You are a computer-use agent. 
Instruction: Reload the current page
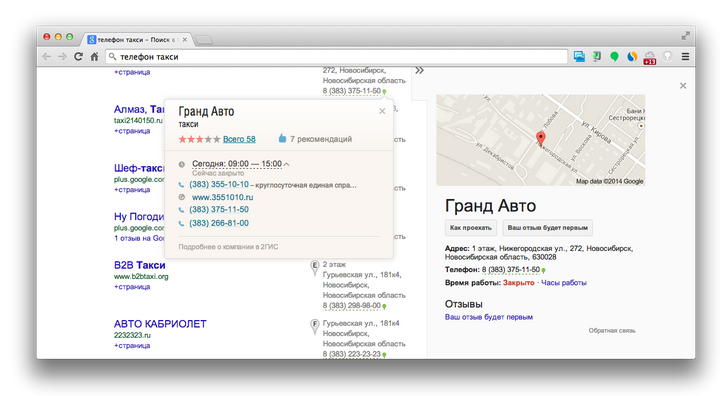tap(79, 57)
